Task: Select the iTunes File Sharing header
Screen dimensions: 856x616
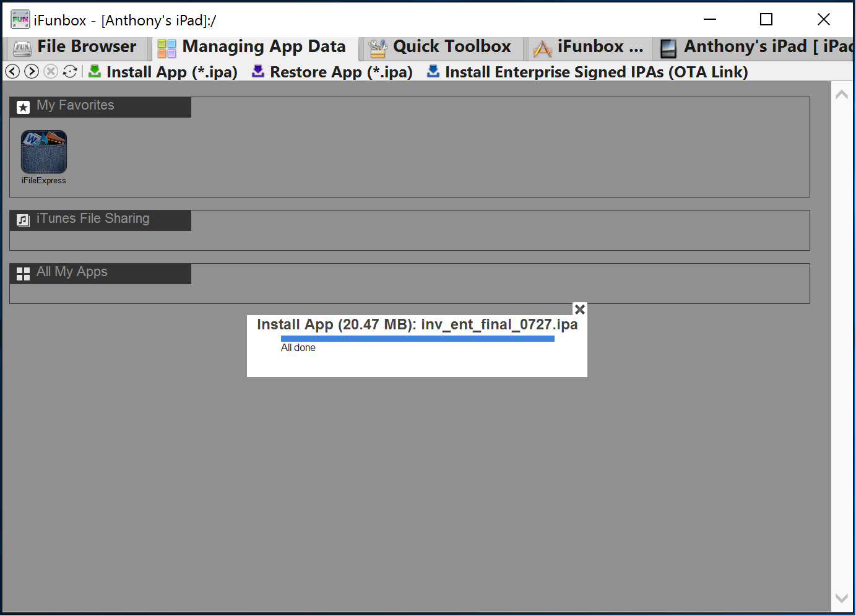Action: [100, 220]
